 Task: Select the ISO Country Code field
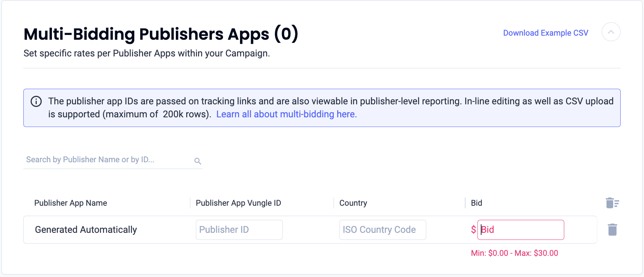(382, 230)
